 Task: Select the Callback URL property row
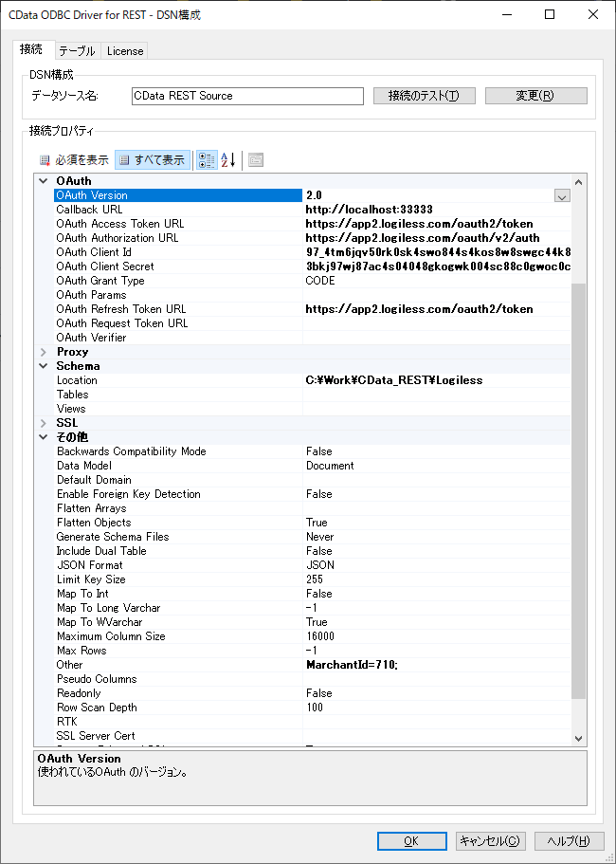313,210
